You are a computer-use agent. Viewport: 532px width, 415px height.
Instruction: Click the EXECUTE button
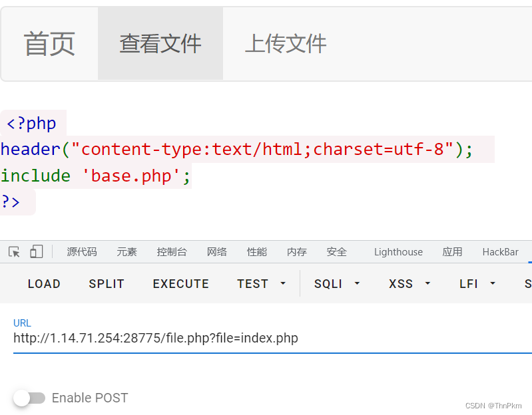click(180, 284)
